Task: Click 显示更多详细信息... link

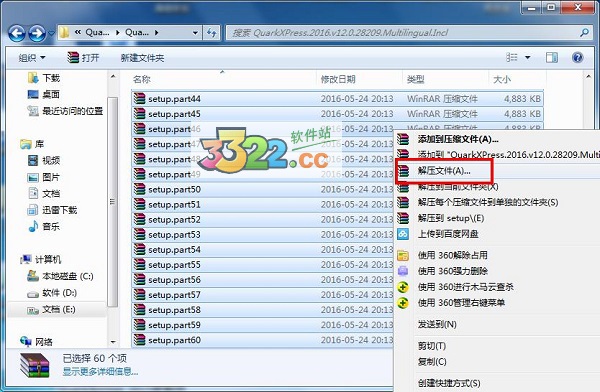Action: [100, 371]
